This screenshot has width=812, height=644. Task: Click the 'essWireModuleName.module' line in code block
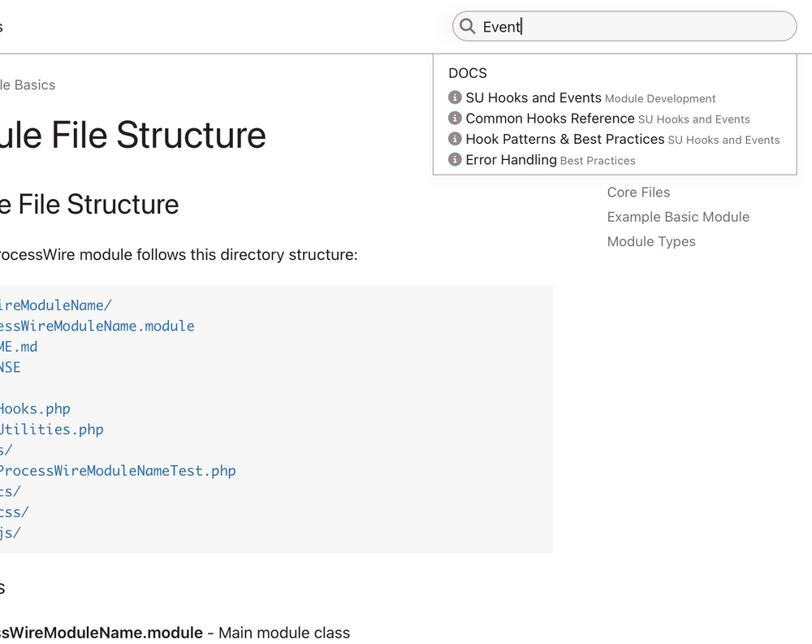pyautogui.click(x=97, y=326)
